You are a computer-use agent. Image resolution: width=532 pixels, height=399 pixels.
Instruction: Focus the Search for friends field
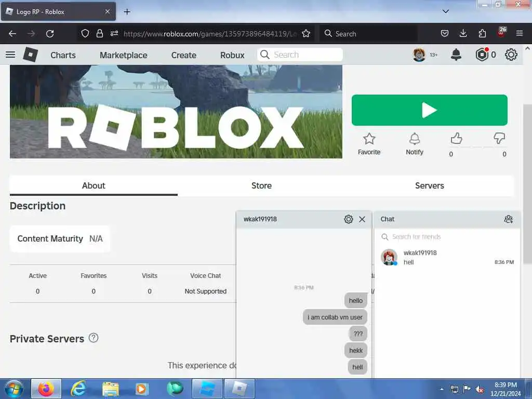point(447,237)
